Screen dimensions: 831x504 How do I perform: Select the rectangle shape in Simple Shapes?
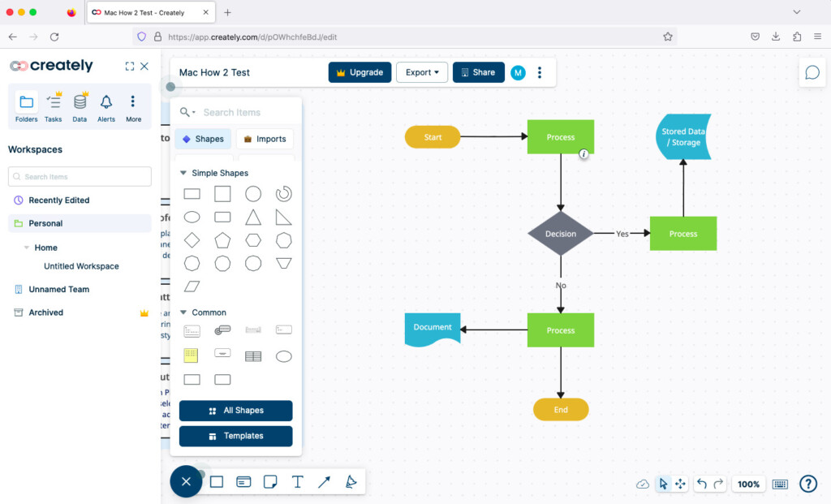(192, 194)
